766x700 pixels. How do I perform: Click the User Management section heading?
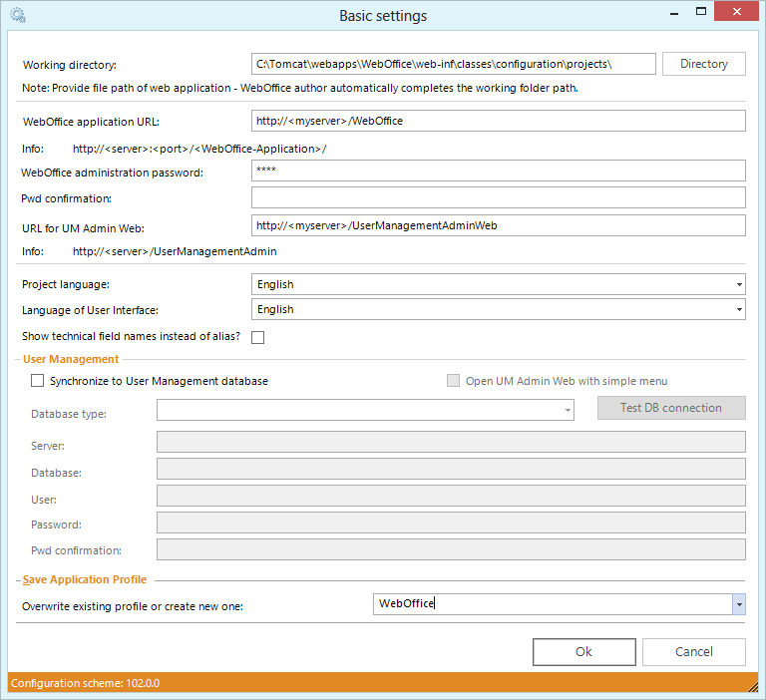(x=71, y=359)
